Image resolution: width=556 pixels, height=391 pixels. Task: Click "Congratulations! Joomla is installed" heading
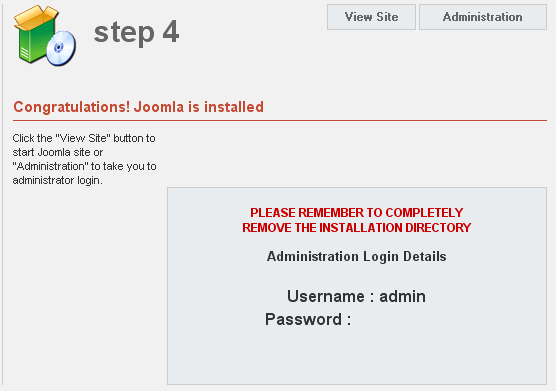pos(138,107)
